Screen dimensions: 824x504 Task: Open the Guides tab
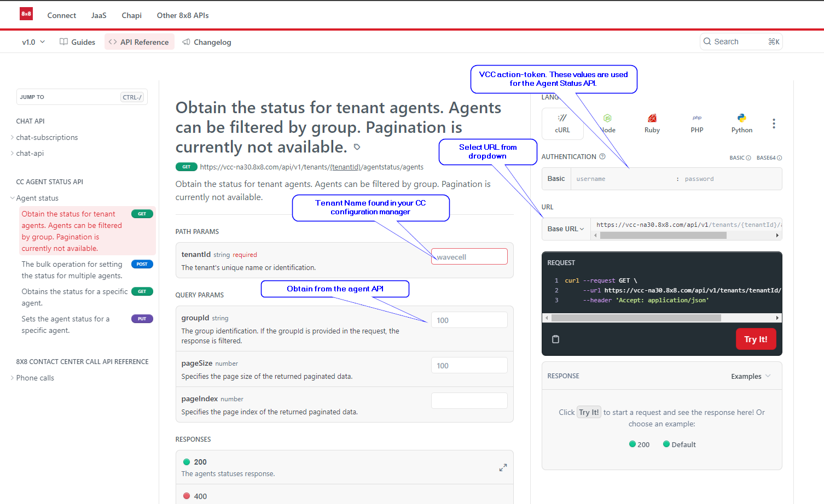click(x=78, y=42)
